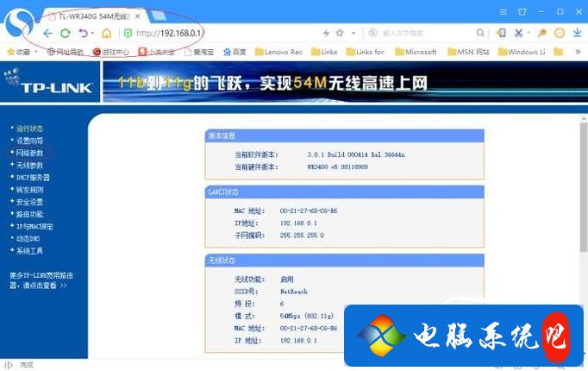Select the scissors screenshot tool
The image size is (588, 371).
[x=519, y=33]
